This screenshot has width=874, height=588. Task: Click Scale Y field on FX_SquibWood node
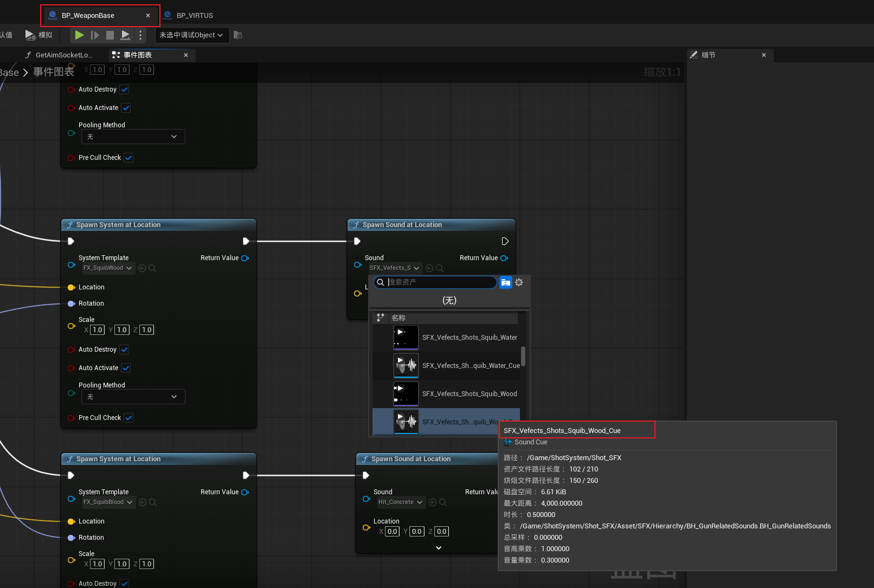click(x=122, y=330)
